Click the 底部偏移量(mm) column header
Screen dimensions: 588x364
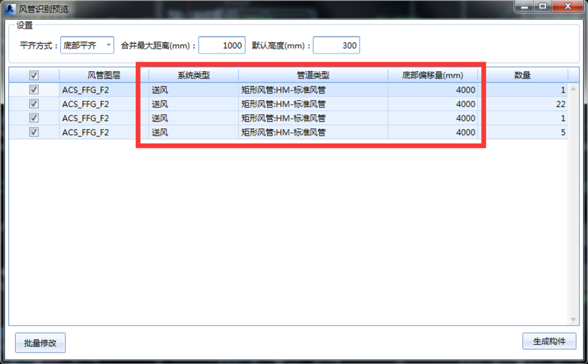433,75
